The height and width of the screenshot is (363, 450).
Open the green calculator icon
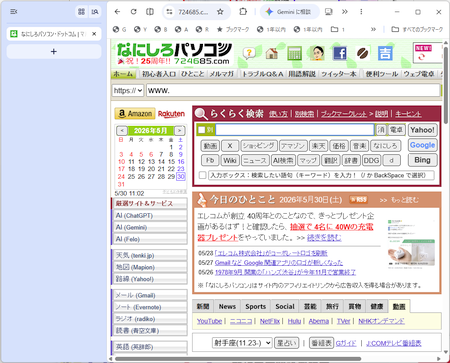pyautogui.click(x=294, y=53)
